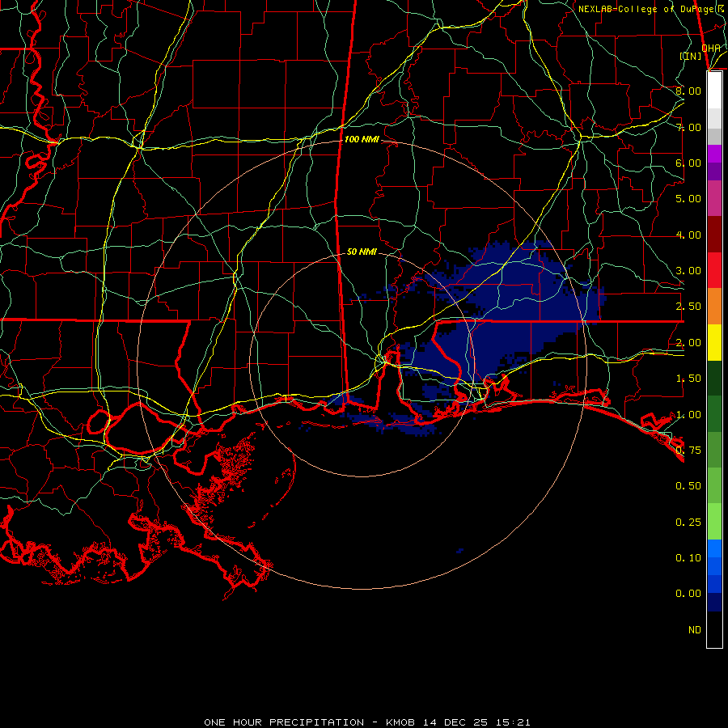The height and width of the screenshot is (728, 728).
Task: Click the 1.00 legend value
Action: [x=688, y=415]
